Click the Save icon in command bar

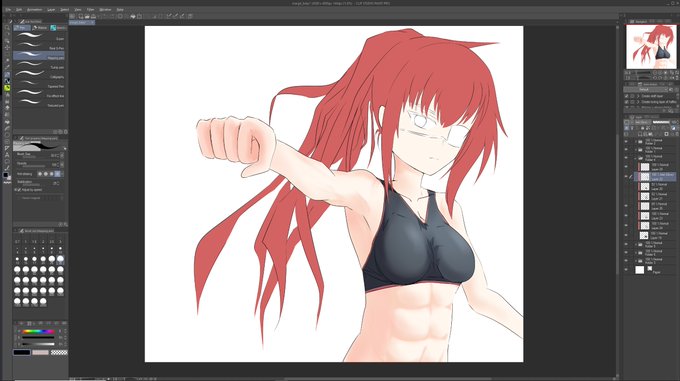point(93,16)
